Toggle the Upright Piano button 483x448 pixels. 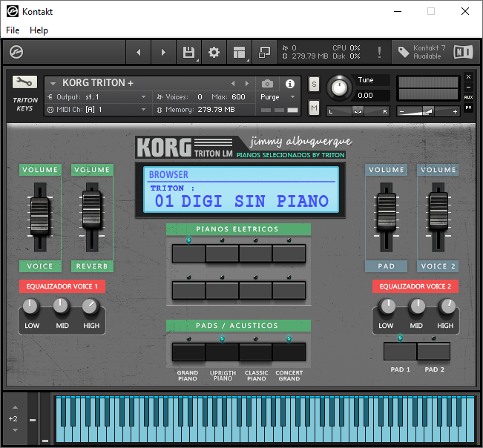pyautogui.click(x=222, y=352)
